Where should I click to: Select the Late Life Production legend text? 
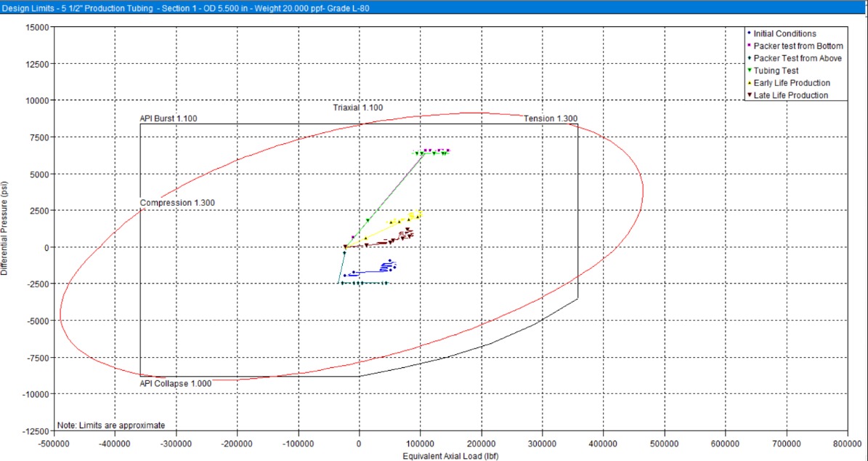791,95
